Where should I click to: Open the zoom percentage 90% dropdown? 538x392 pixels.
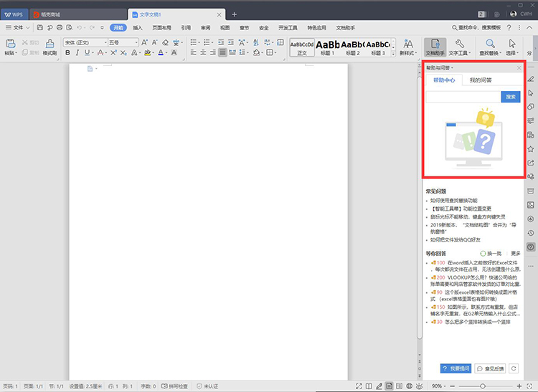439,386
